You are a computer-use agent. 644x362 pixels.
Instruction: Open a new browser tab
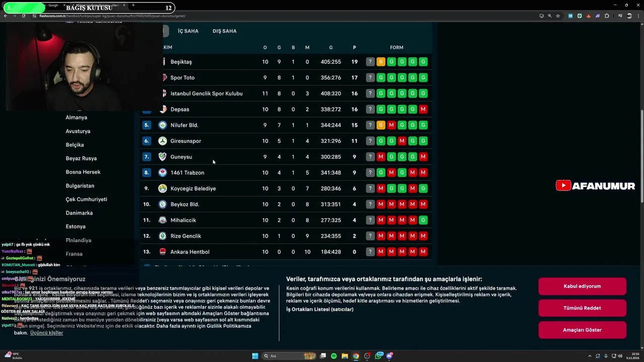pos(133,5)
